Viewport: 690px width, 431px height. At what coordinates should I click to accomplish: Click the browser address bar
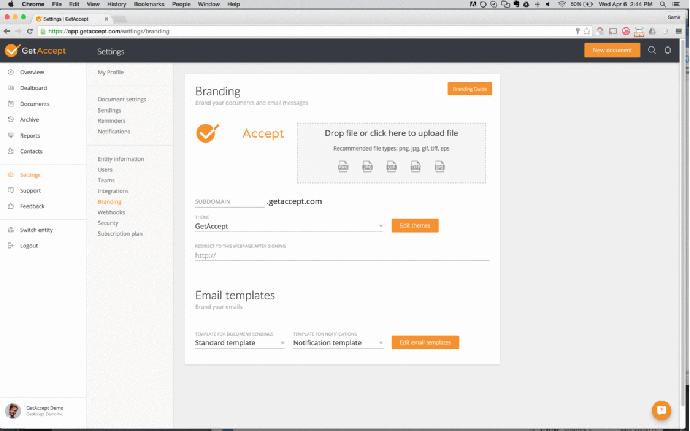point(308,31)
